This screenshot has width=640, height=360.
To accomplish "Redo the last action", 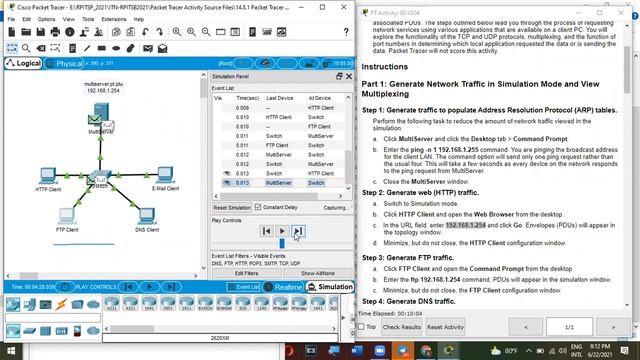I will (x=160, y=32).
